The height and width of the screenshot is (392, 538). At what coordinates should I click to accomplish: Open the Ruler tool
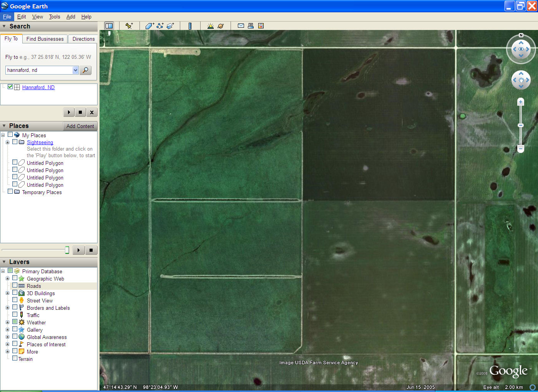(x=190, y=26)
